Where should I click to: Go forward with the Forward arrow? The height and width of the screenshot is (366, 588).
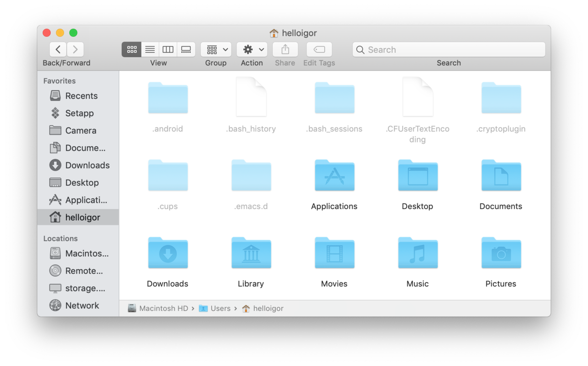click(75, 49)
